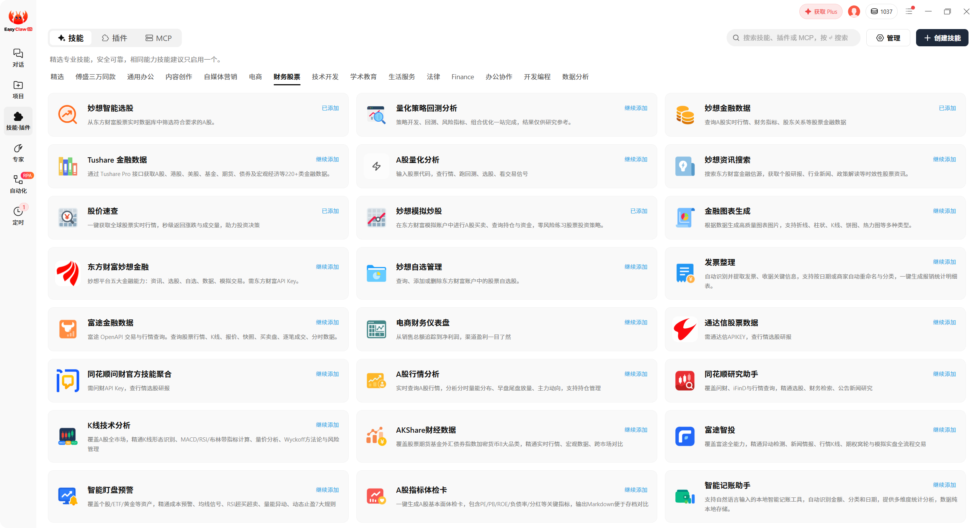980x528 pixels.
Task: Select the 傅盛三万同款 category
Action: (x=95, y=77)
